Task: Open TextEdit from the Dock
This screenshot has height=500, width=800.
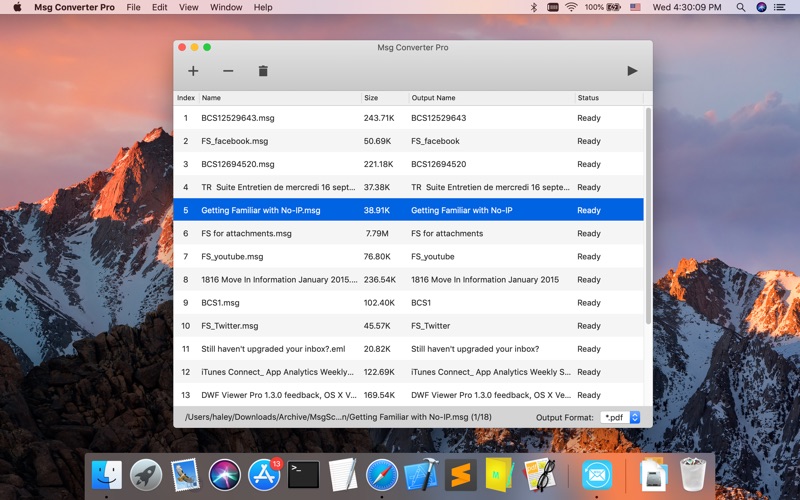Action: point(342,474)
